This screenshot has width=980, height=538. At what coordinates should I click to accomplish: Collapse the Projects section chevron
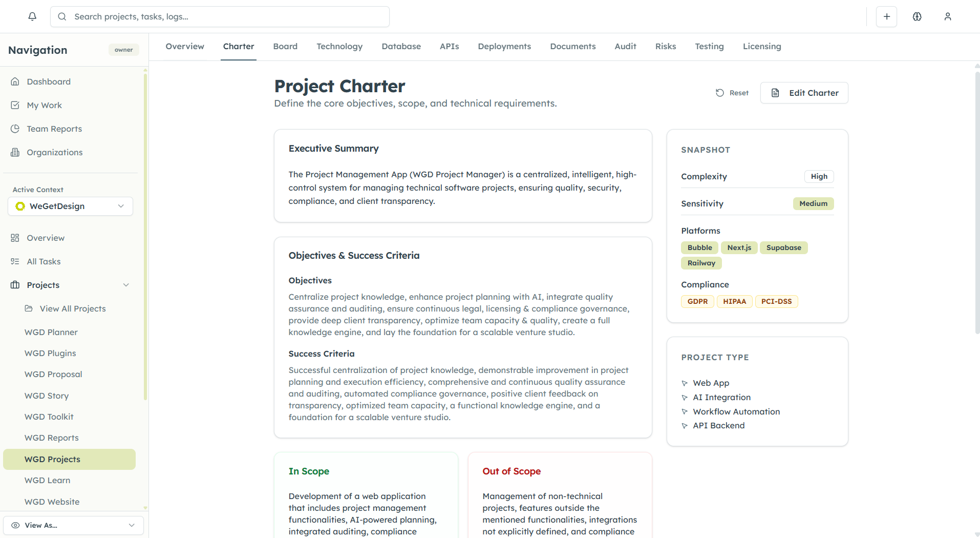coord(126,285)
